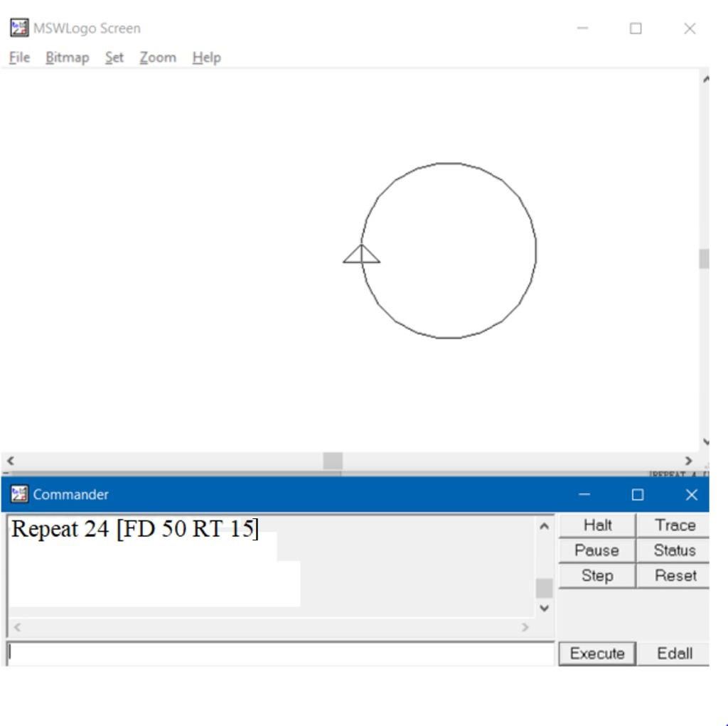Click the MSWLogo Screen vertical scrollbar up arrow
Screen dimensions: 728x726
point(705,80)
